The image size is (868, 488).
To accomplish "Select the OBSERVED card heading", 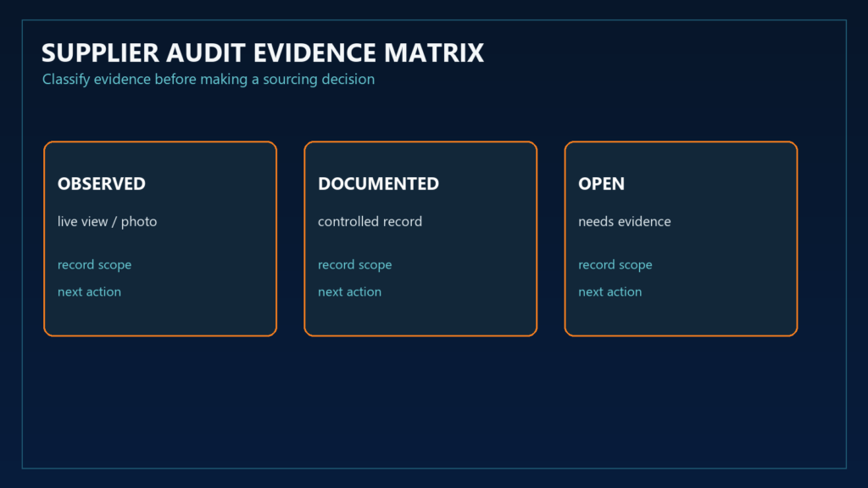I will 102,184.
